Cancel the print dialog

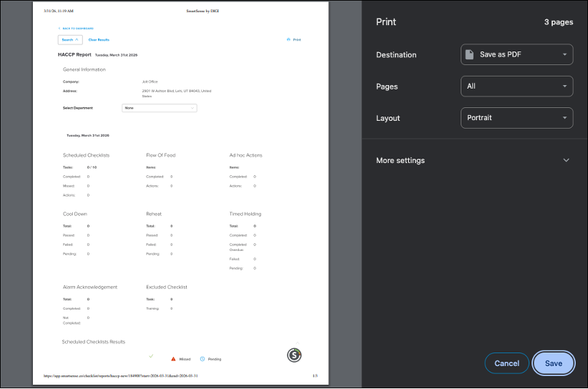506,363
